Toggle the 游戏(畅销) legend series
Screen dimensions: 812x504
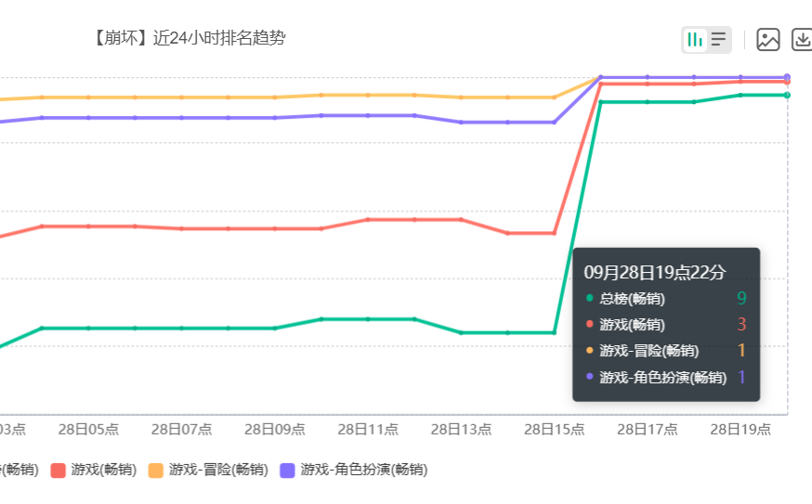coord(94,470)
